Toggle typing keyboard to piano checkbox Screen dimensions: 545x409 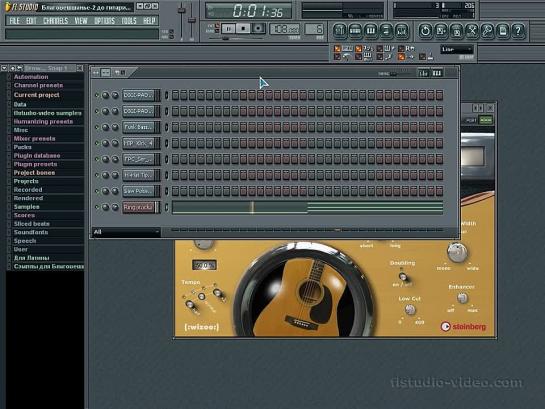(337, 49)
